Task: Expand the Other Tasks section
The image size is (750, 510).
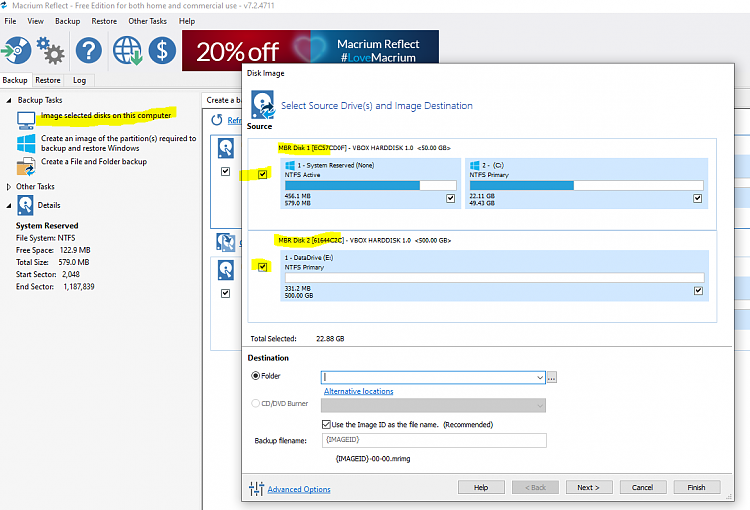Action: [x=9, y=187]
